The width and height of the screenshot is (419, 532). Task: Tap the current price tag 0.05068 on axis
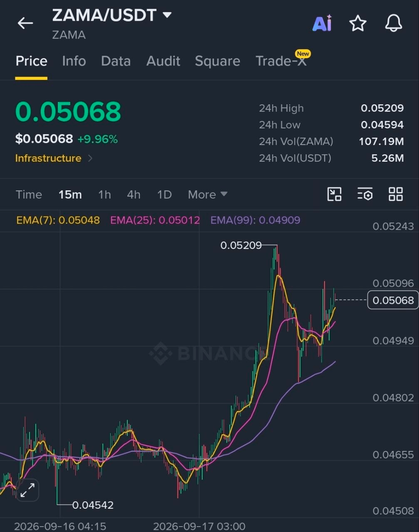click(x=393, y=300)
